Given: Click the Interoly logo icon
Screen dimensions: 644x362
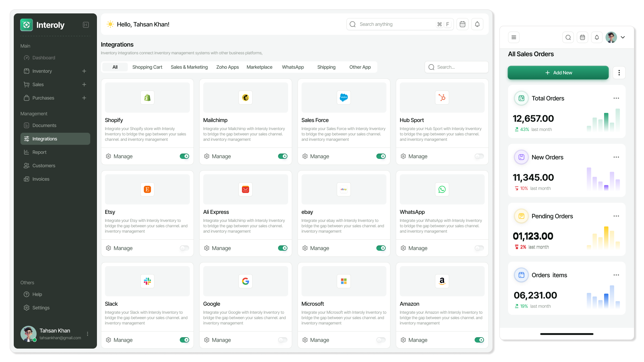Looking at the screenshot, I should (26, 25).
